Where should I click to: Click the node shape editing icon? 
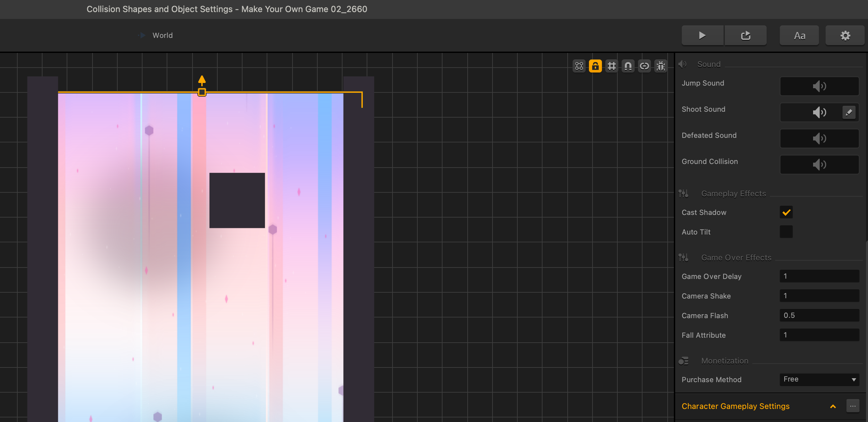(579, 66)
